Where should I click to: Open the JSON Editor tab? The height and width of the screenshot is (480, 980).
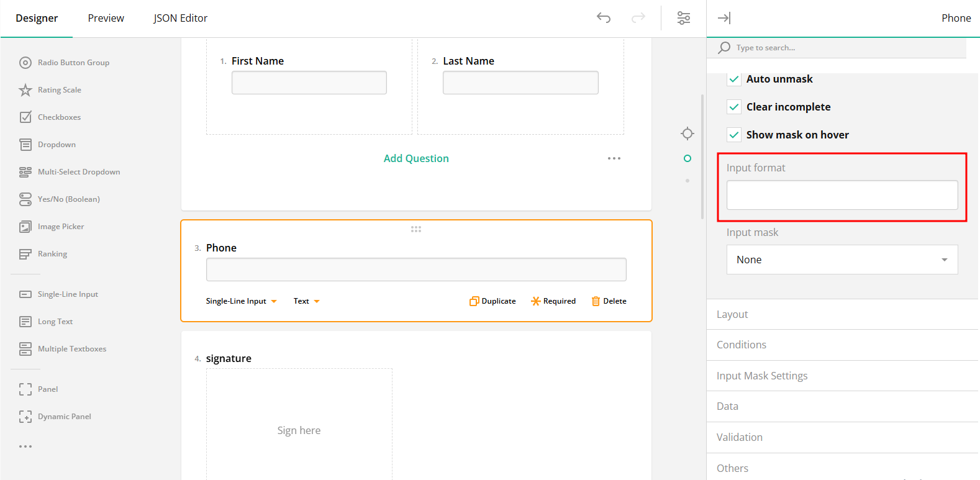tap(180, 18)
